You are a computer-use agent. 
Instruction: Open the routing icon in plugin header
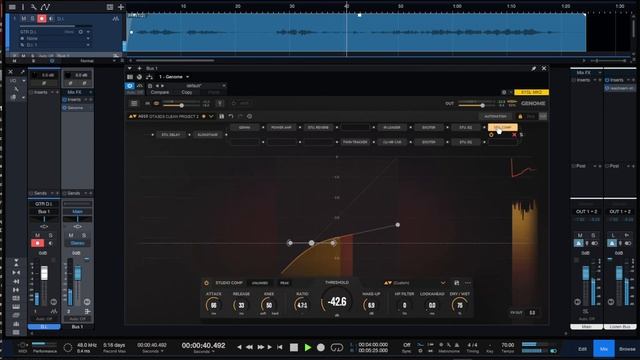coord(149,77)
